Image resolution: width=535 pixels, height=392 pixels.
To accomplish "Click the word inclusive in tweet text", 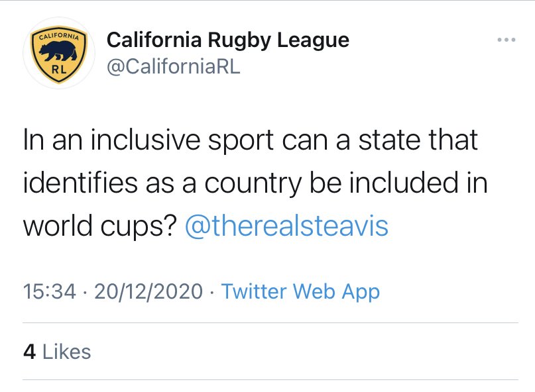I will pos(145,140).
